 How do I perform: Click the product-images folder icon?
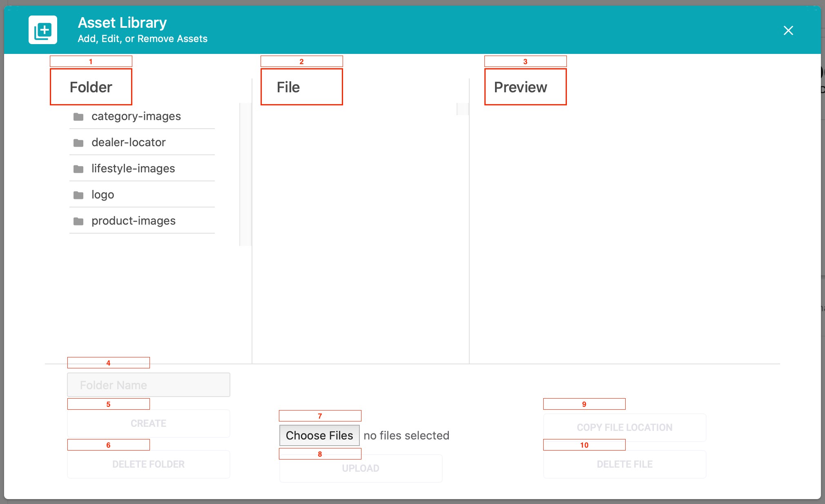[78, 221]
